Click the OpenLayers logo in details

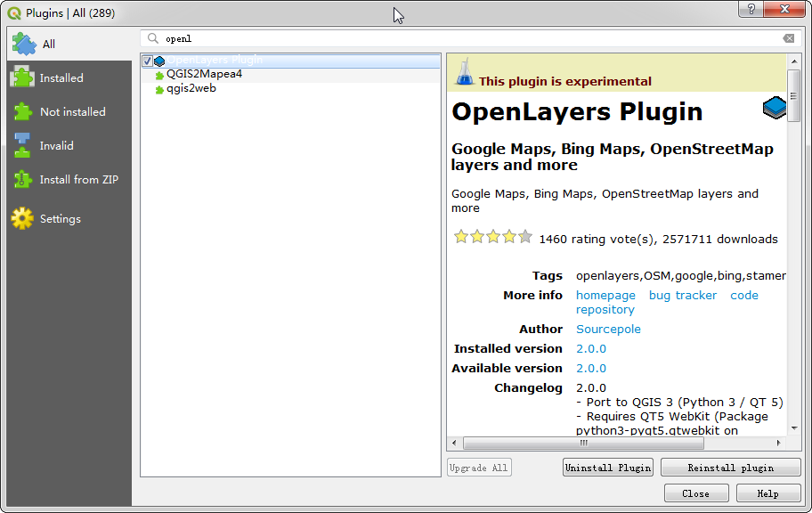775,107
